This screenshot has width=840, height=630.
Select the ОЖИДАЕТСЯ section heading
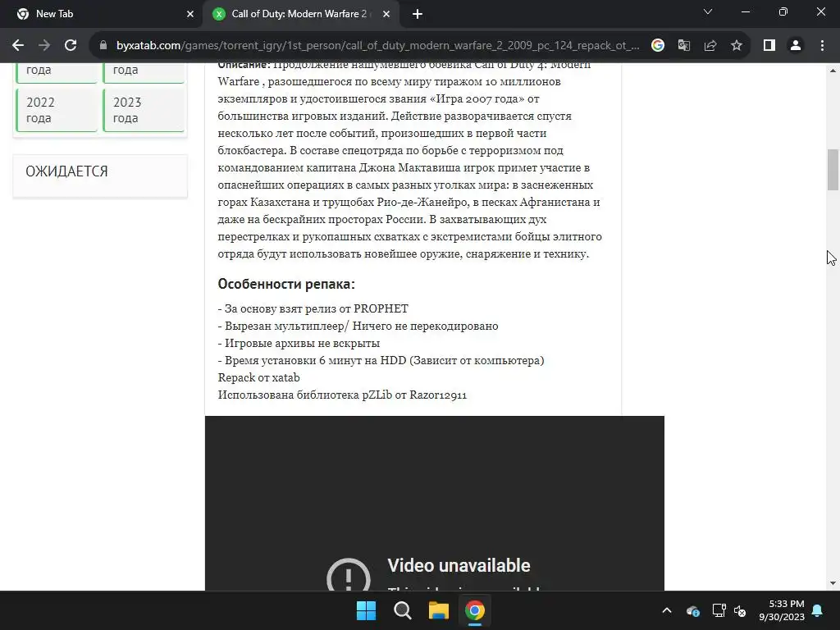click(x=66, y=171)
